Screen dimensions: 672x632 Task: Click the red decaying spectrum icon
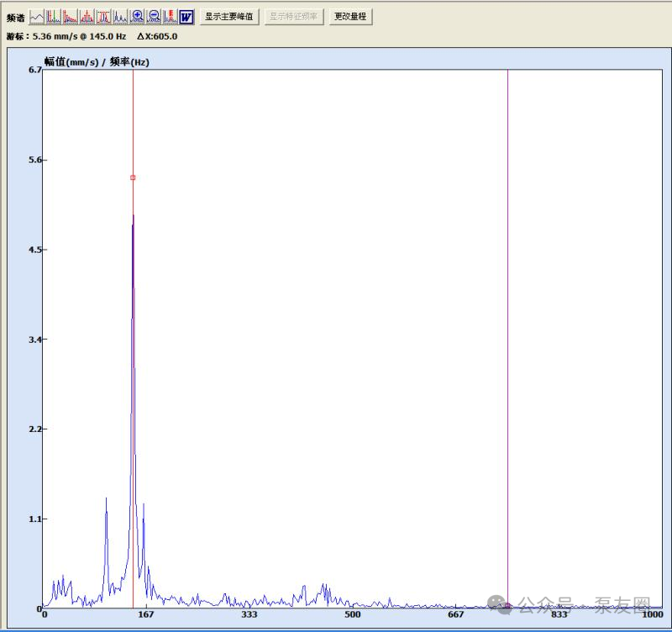tap(71, 17)
